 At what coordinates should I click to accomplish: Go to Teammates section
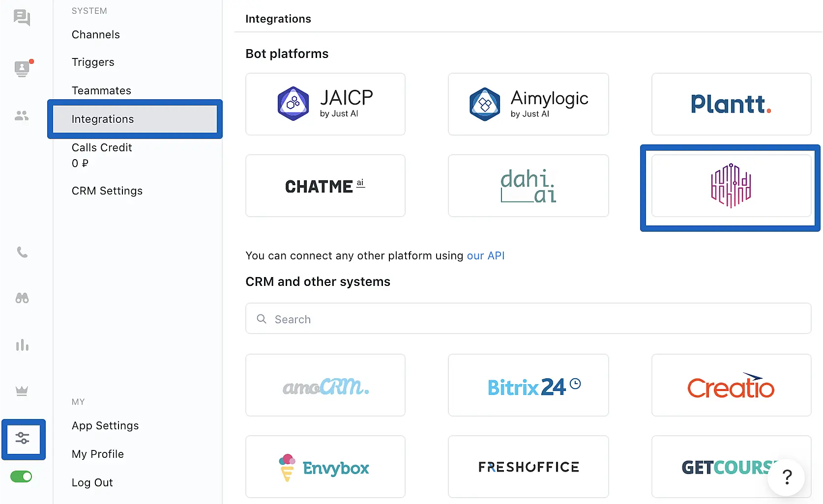click(x=101, y=90)
